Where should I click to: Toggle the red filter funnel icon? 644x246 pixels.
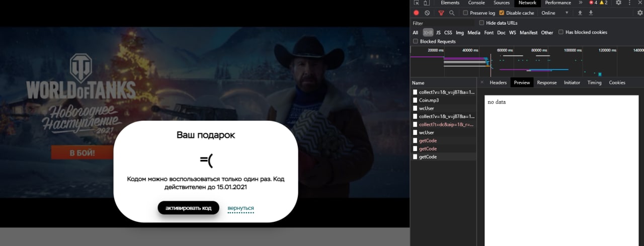tap(441, 13)
